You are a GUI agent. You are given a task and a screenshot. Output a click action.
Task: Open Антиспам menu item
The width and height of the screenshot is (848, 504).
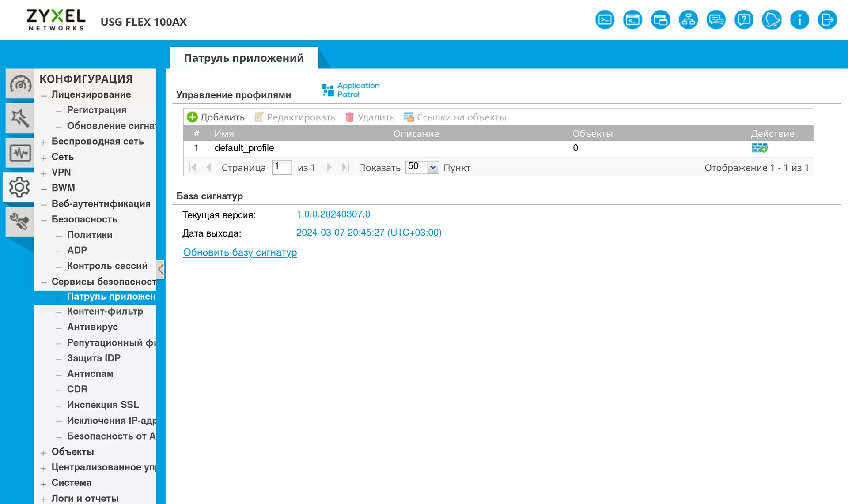point(90,374)
